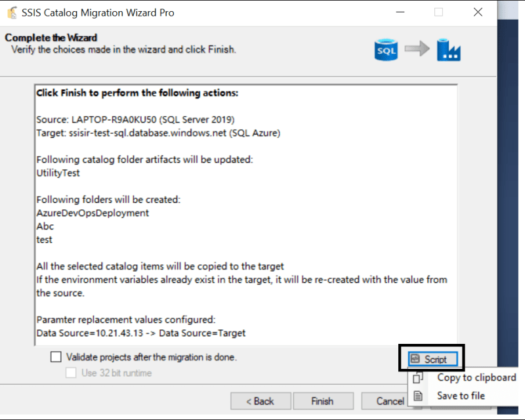The height and width of the screenshot is (420, 525).
Task: Click the document icon beside Save to file
Action: (x=417, y=396)
